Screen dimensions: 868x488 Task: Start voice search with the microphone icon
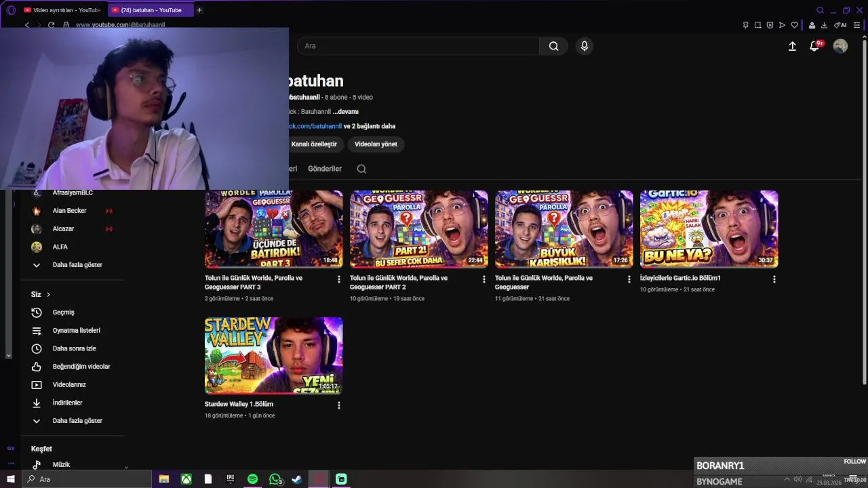585,46
